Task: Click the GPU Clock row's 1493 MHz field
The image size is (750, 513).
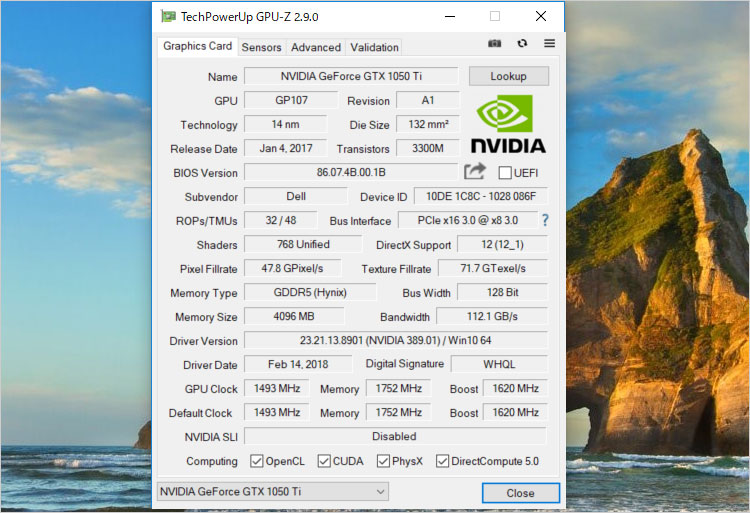Action: [276, 388]
